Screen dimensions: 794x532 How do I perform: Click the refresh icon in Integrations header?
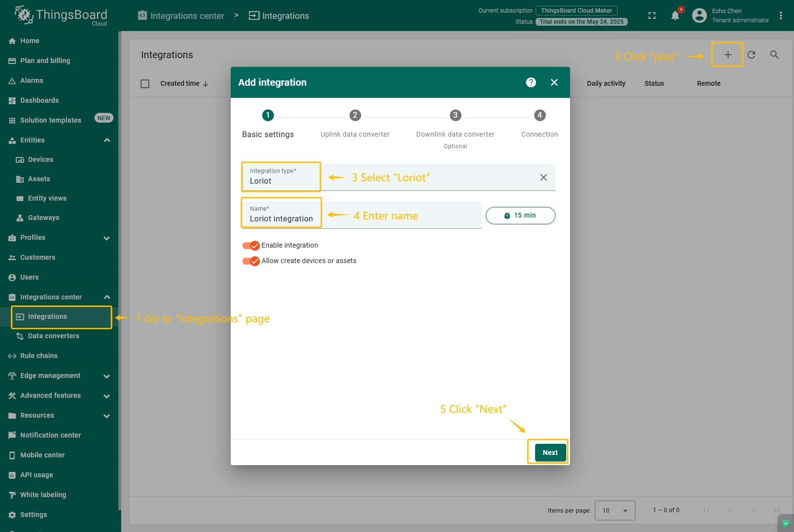[751, 55]
